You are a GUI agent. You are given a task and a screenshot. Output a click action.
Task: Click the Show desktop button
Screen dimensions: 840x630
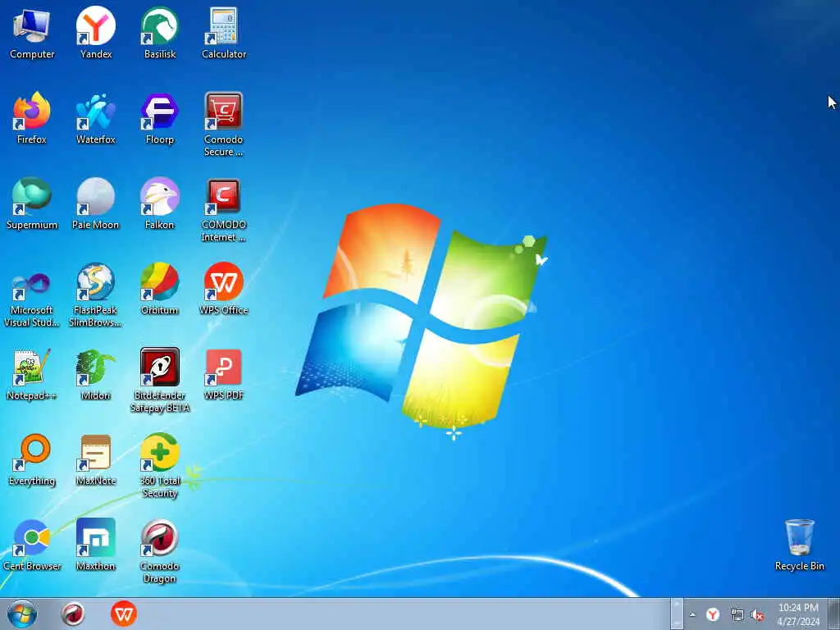click(x=834, y=614)
